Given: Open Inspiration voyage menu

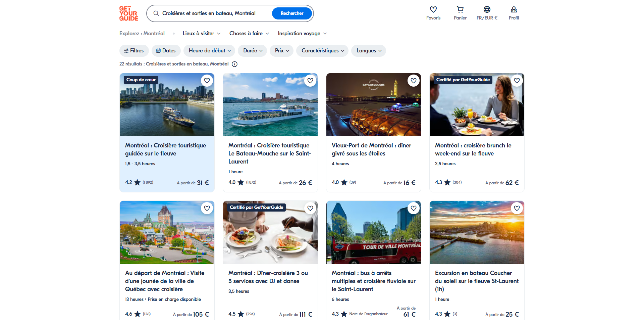Looking at the screenshot, I should click(x=302, y=34).
